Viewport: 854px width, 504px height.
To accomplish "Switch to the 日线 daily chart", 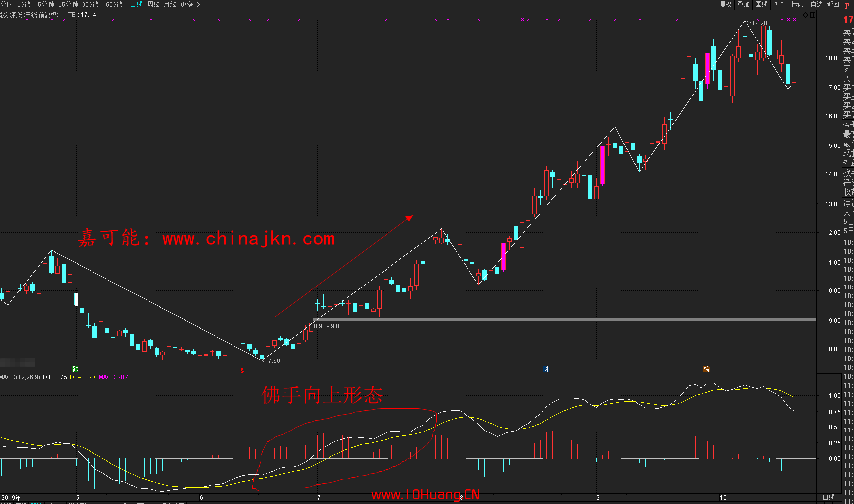I will coord(136,4).
